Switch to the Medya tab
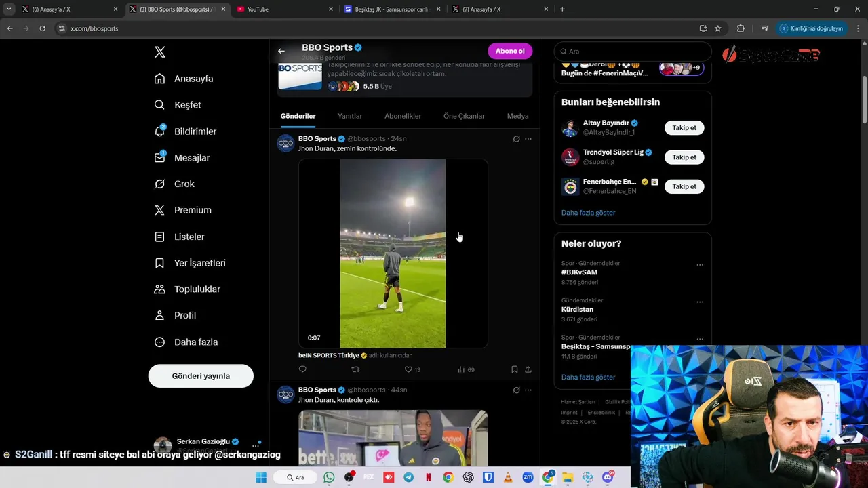 517,116
